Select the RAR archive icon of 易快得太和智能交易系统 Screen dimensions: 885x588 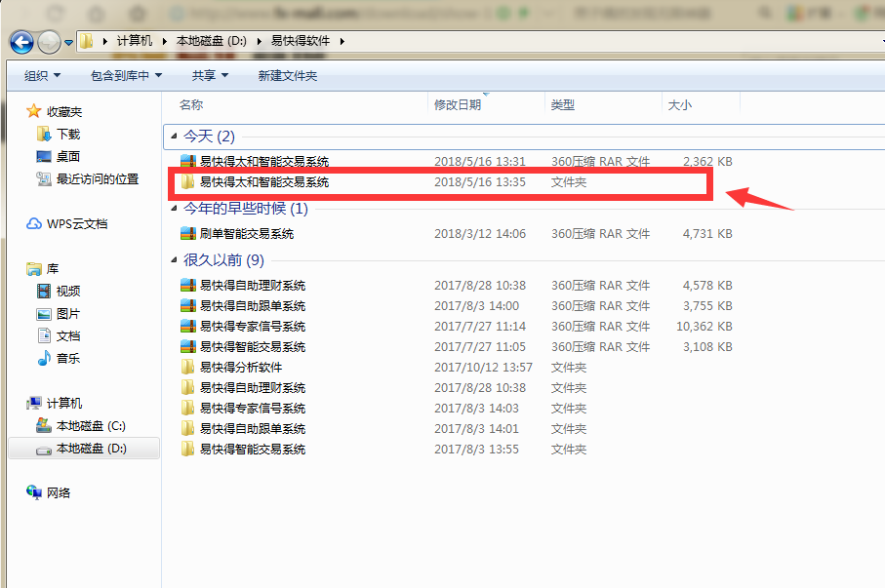(x=188, y=162)
